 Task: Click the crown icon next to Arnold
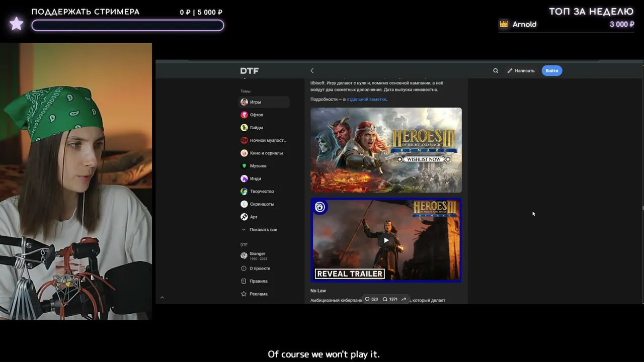click(x=504, y=24)
